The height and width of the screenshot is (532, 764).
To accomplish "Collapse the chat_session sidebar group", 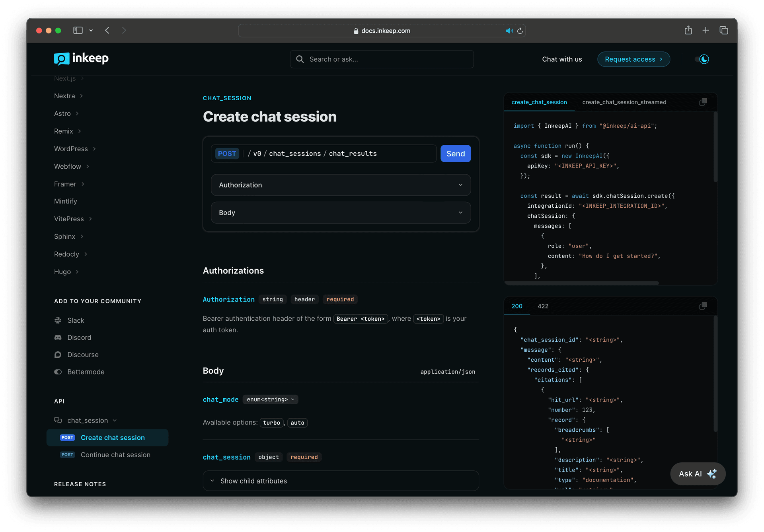I will tap(115, 420).
